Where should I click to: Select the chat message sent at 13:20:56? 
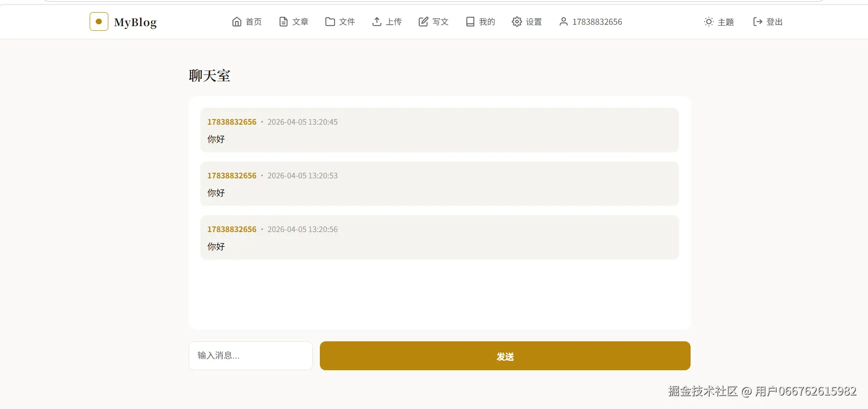click(x=439, y=237)
